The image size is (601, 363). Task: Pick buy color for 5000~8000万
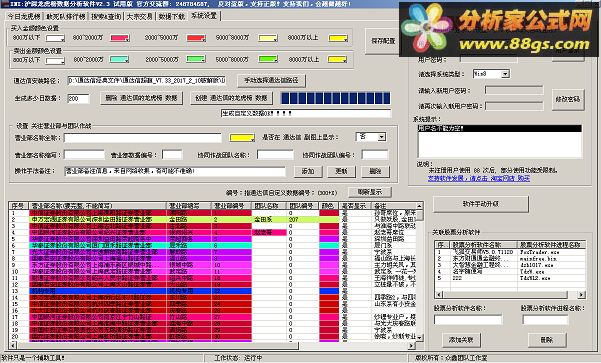(x=268, y=38)
